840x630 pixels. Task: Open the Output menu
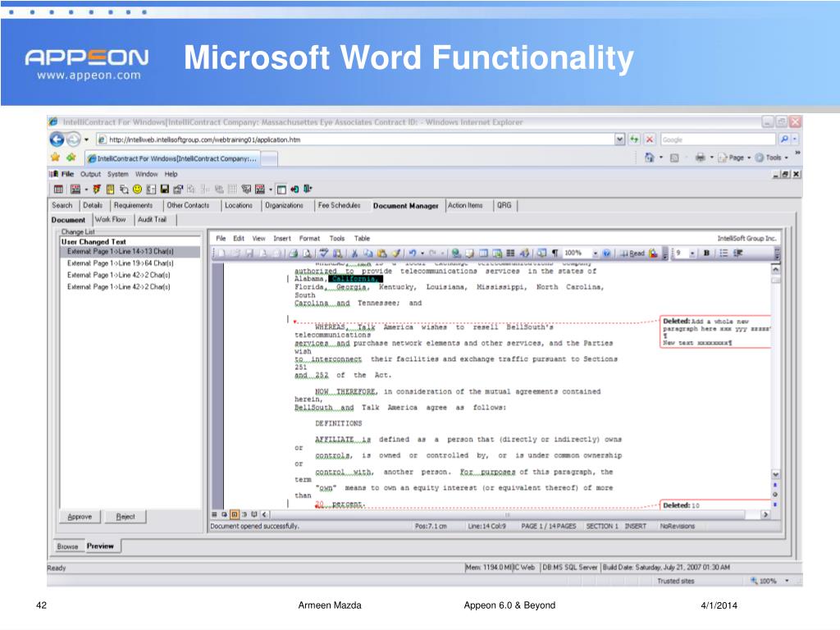[90, 174]
